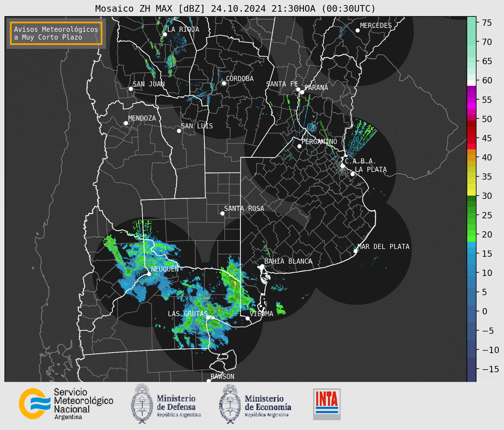Viewport: 504px width, 430px height.
Task: Click the LAS GRUTAS label
Action: [188, 314]
